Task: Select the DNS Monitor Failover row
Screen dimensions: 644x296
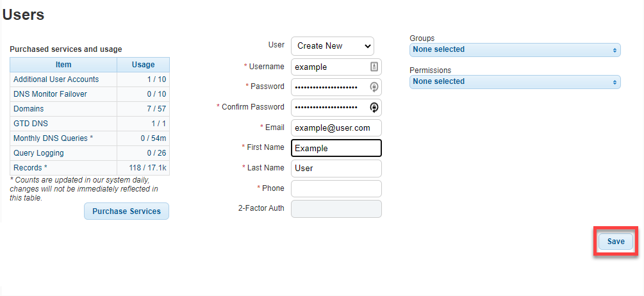Action: tap(90, 94)
